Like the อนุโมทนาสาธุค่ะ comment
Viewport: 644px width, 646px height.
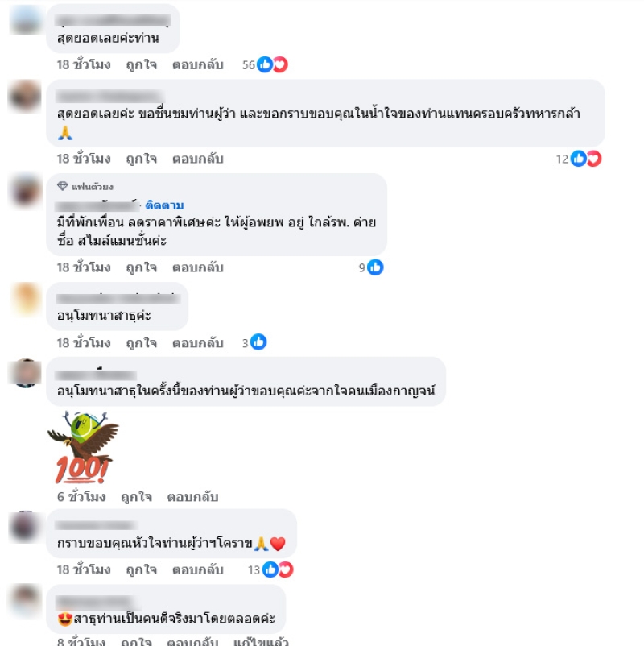tap(141, 343)
